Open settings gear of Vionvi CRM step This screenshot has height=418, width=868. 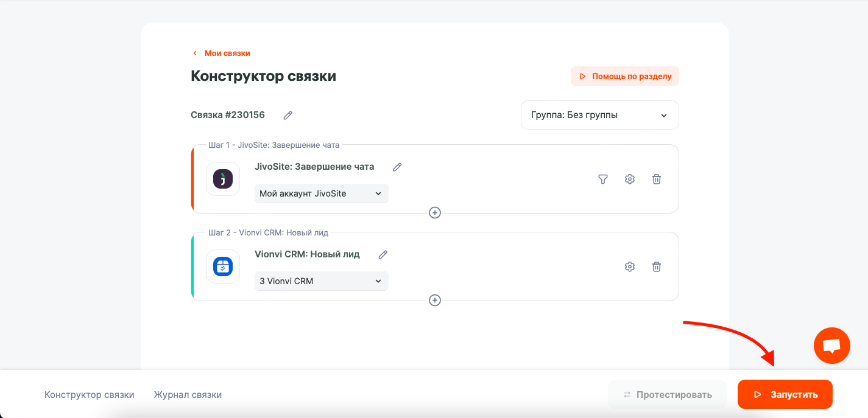630,266
